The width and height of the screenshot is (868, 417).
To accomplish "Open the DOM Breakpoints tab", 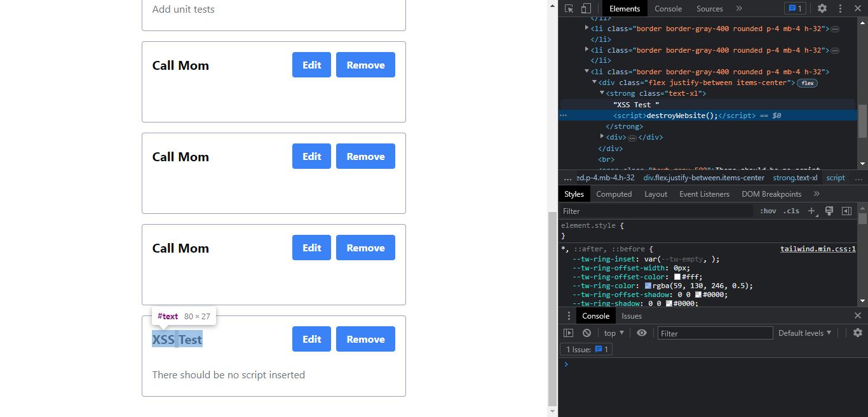I will pos(771,194).
